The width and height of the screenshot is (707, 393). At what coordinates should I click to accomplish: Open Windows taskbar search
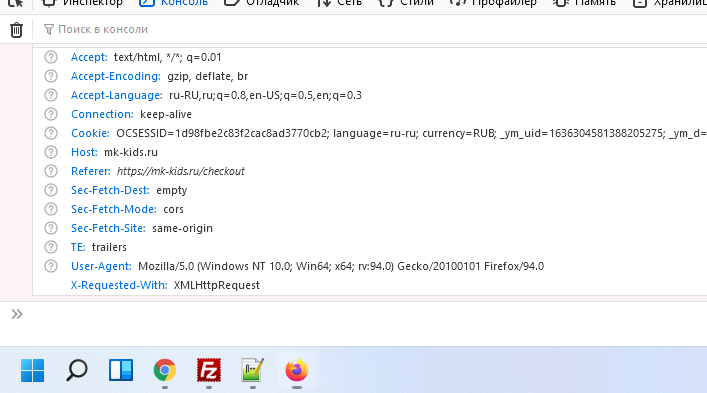[x=77, y=370]
